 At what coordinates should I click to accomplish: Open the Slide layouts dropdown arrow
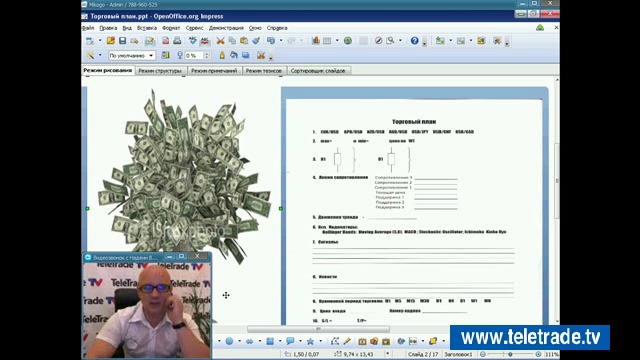[471, 40]
